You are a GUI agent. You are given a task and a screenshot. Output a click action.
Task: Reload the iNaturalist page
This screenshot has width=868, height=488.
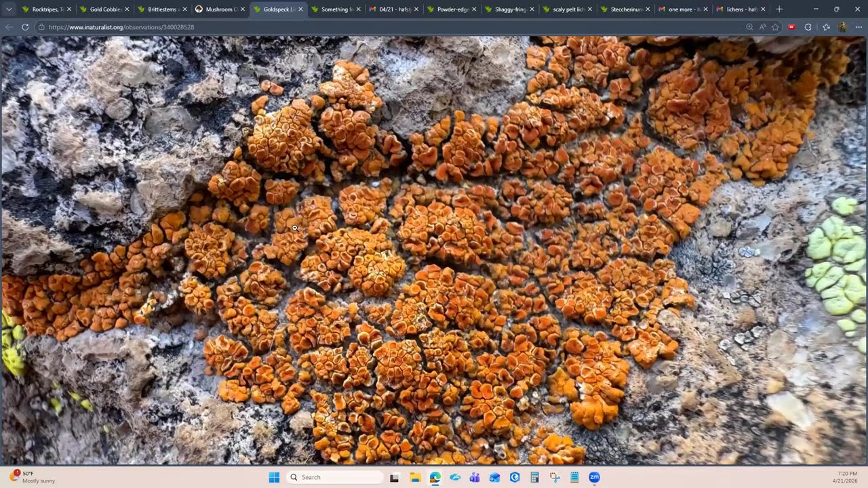25,27
